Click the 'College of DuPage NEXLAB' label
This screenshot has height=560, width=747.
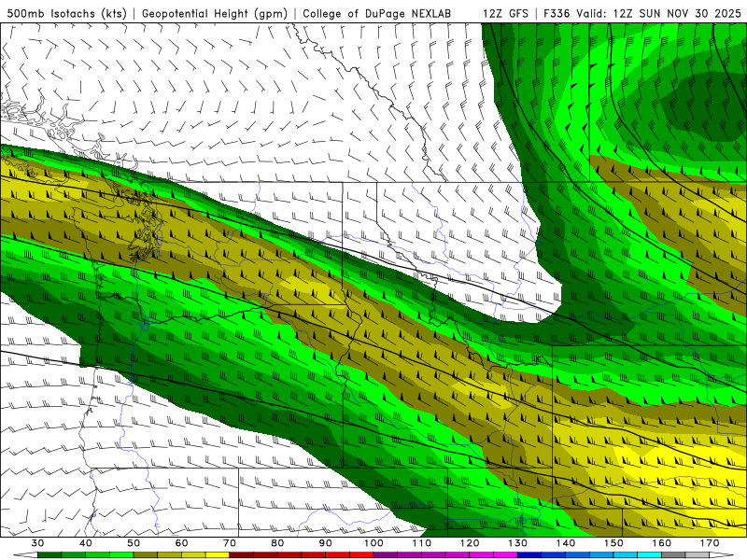pyautogui.click(x=376, y=13)
